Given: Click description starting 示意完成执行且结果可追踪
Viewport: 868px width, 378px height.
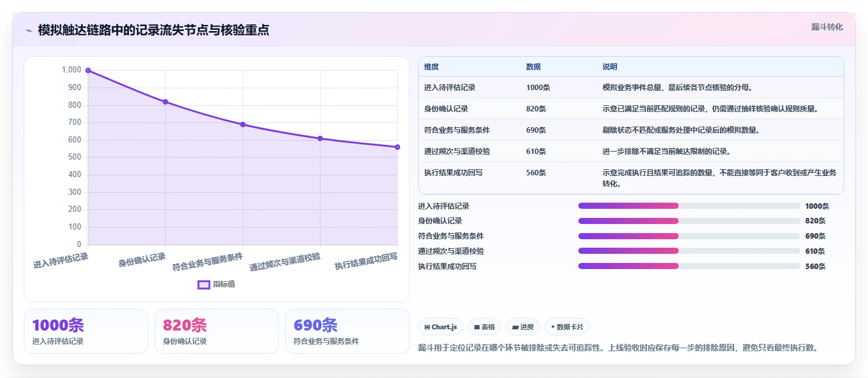Looking at the screenshot, I should [719, 178].
